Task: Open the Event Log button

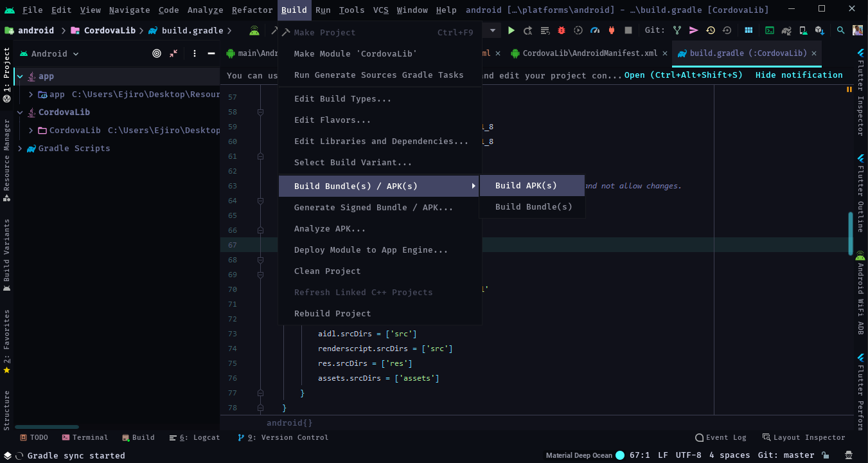Action: [x=721, y=437]
